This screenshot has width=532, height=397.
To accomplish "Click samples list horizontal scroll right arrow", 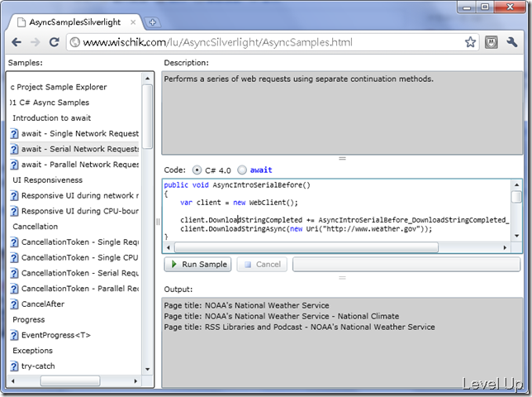I will (x=135, y=381).
